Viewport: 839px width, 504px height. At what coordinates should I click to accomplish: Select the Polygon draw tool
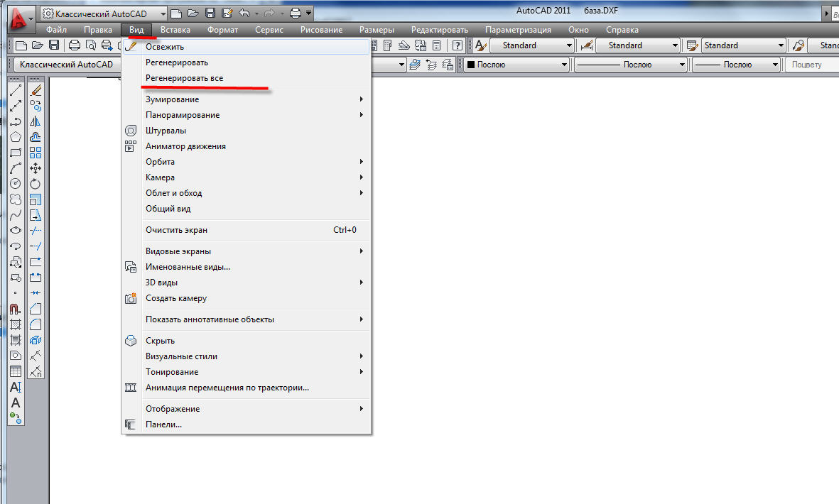(x=16, y=137)
